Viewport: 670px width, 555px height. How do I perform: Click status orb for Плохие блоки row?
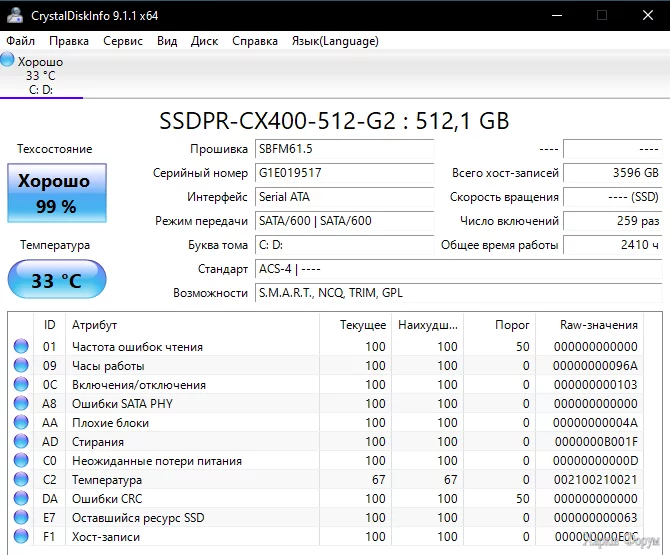pos(21,423)
